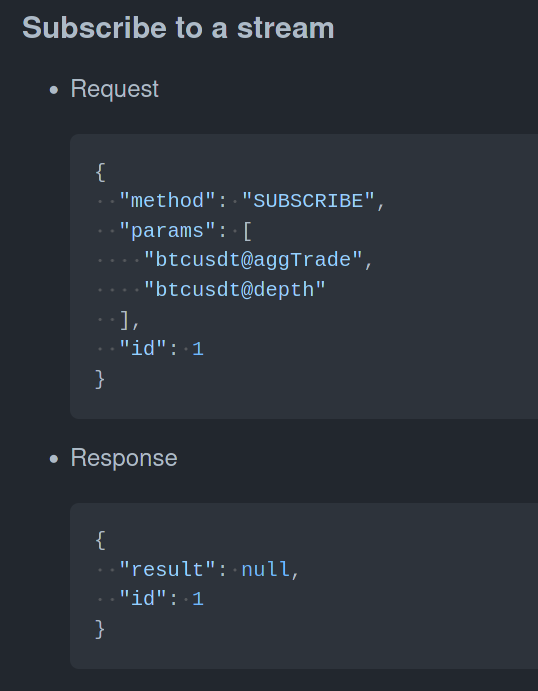The width and height of the screenshot is (538, 691).
Task: Click the closing brace of request JSON
Action: [100, 379]
